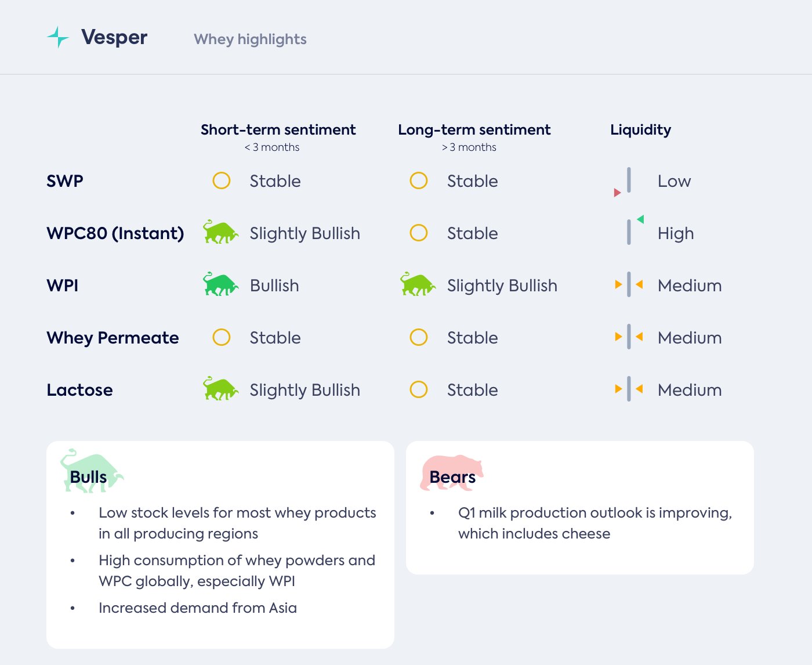The image size is (812, 665).
Task: Click the WPI long-term bull icon
Action: click(x=418, y=284)
